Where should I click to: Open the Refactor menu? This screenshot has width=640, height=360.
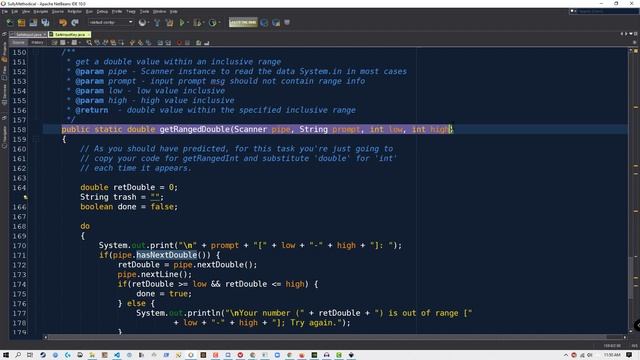tap(75, 11)
